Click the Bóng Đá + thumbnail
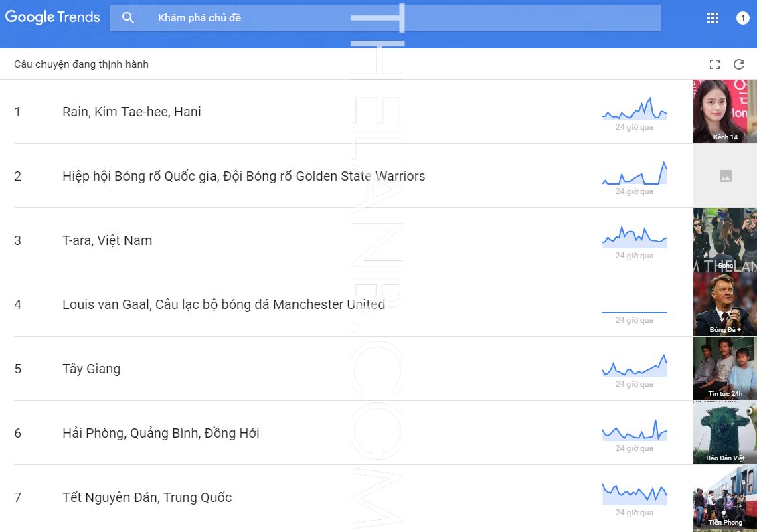 click(725, 304)
